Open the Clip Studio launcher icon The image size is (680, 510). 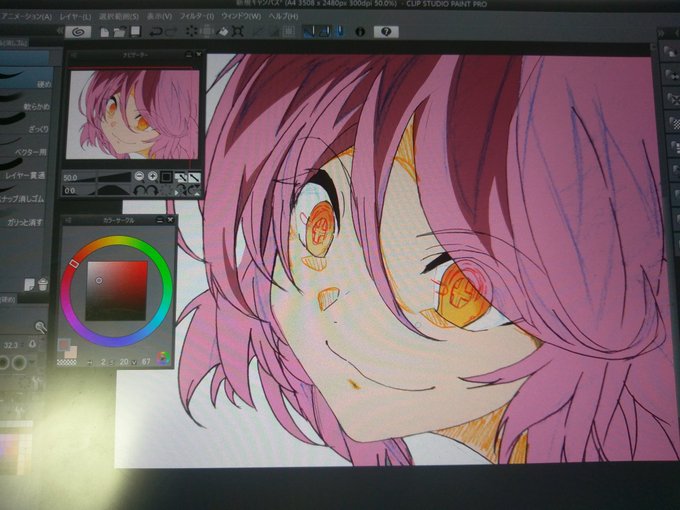tap(78, 32)
